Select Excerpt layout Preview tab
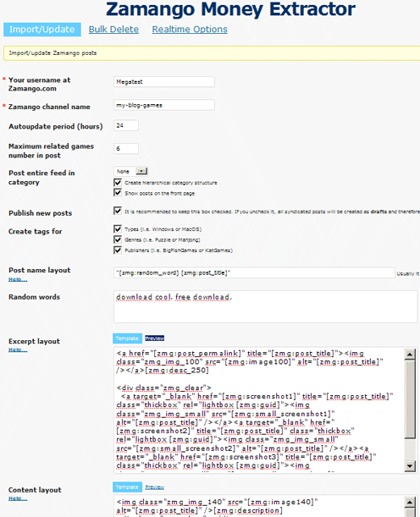 pos(154,338)
